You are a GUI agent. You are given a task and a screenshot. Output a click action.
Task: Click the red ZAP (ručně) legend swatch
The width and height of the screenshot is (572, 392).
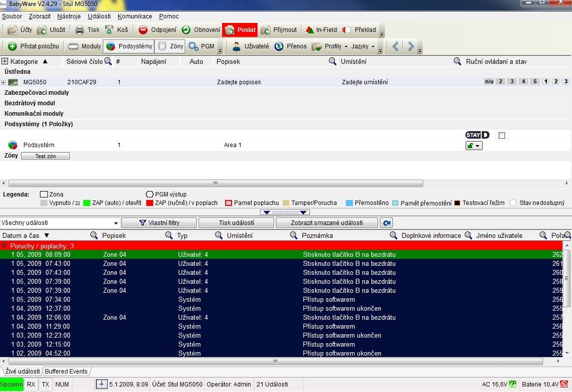148,203
